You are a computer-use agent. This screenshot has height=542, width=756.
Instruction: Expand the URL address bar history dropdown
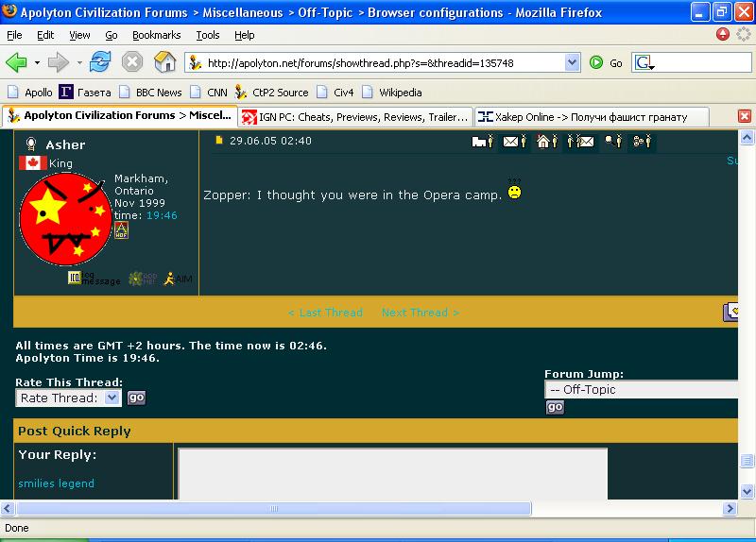[x=572, y=63]
